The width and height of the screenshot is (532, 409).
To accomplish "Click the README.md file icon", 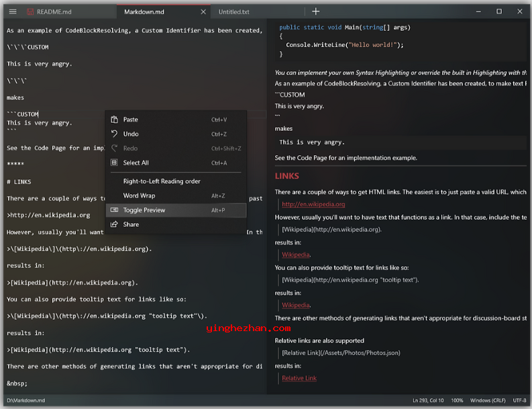I will coord(30,11).
